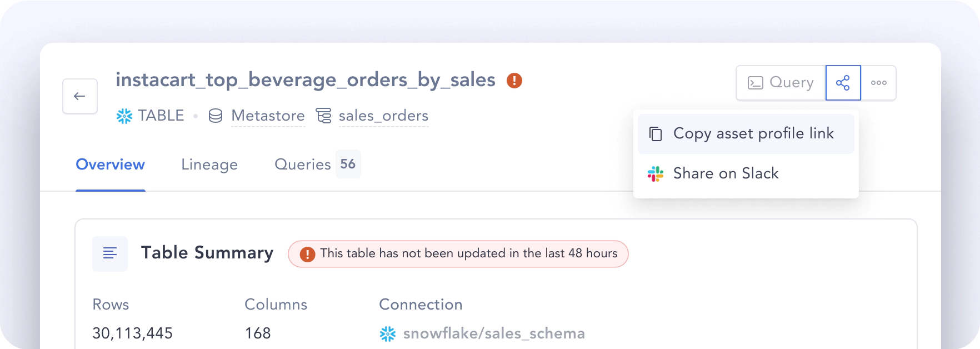Click the Slack logo icon
This screenshot has height=349, width=980.
coord(656,174)
